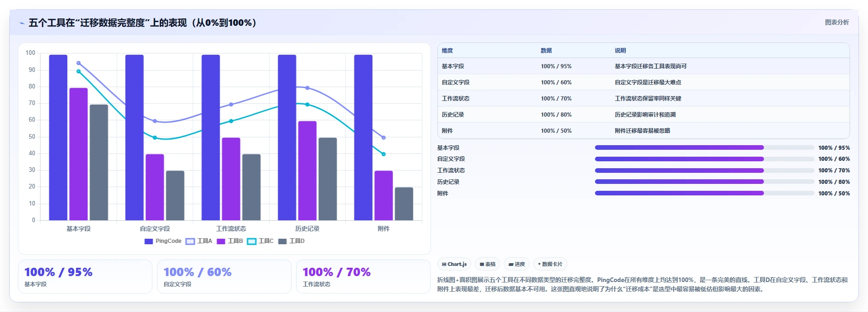This screenshot has height=312, width=868.
Task: Toggle 工具D series in the legend
Action: tap(291, 241)
